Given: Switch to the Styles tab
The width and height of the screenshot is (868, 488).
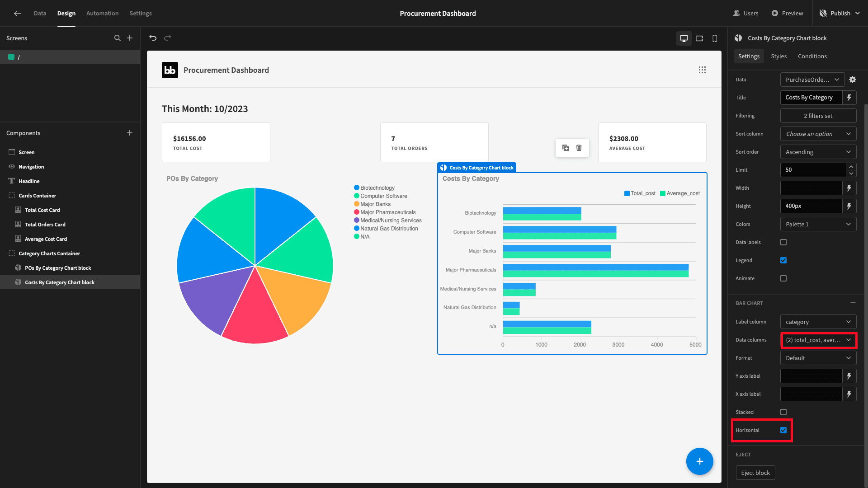Looking at the screenshot, I should (x=778, y=56).
